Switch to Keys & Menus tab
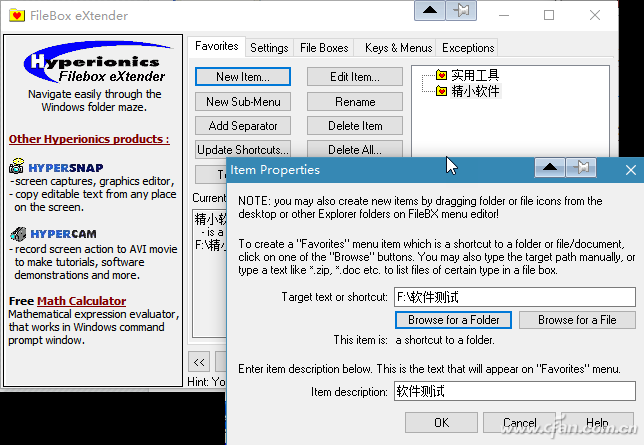Image resolution: width=644 pixels, height=445 pixels. click(x=398, y=48)
